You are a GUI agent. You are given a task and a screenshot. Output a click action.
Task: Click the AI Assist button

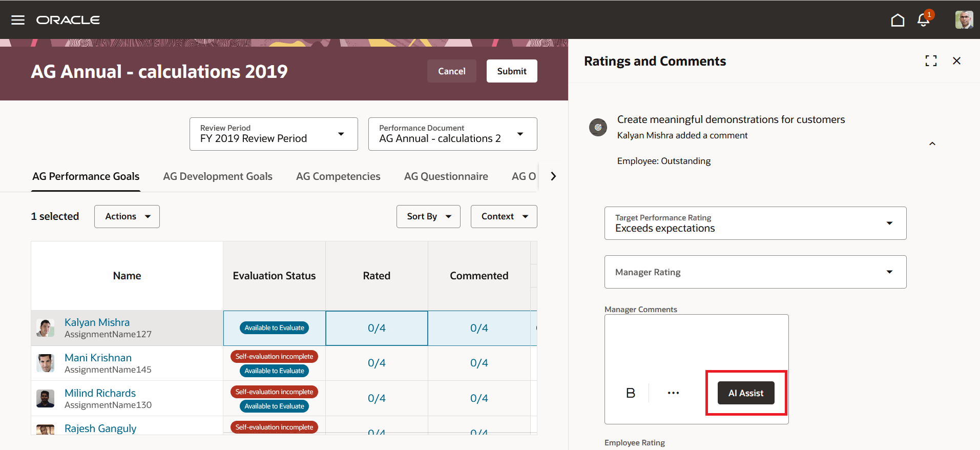[746, 393]
